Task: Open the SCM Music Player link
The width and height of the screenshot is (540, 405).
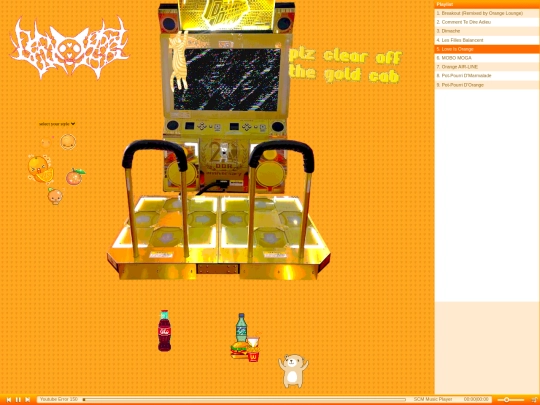Action: 433,399
